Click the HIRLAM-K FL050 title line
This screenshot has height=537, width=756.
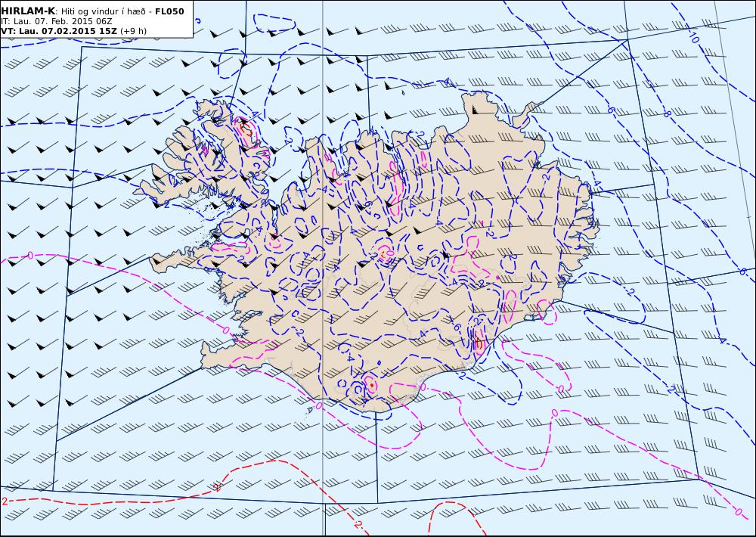point(92,11)
